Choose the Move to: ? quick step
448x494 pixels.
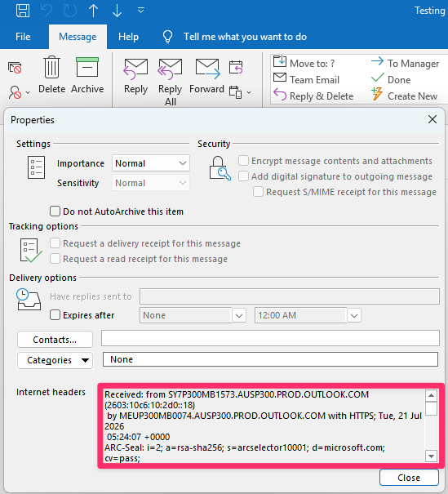(x=304, y=62)
